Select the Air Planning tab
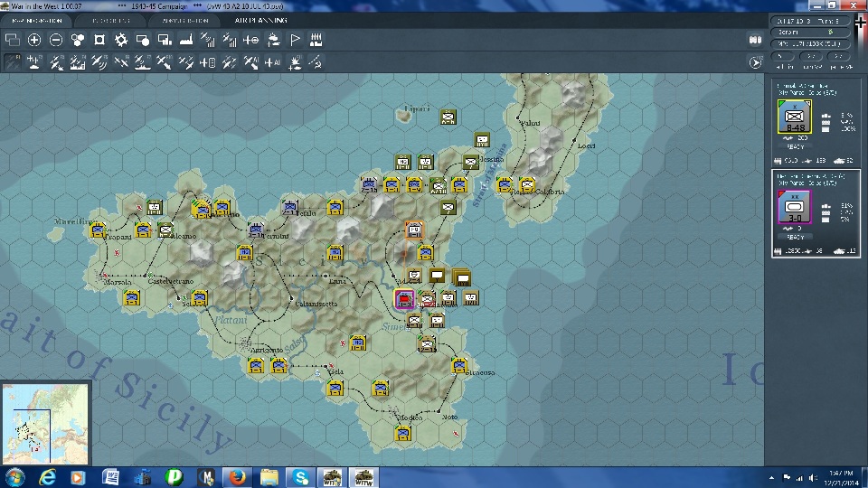 pyautogui.click(x=260, y=21)
